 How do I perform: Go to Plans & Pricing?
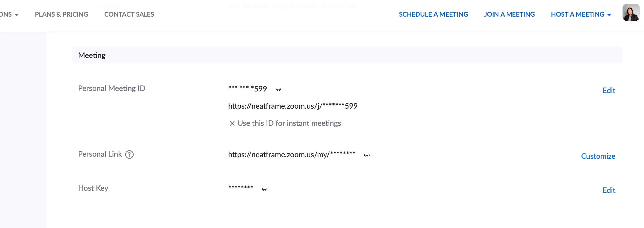coord(61,14)
